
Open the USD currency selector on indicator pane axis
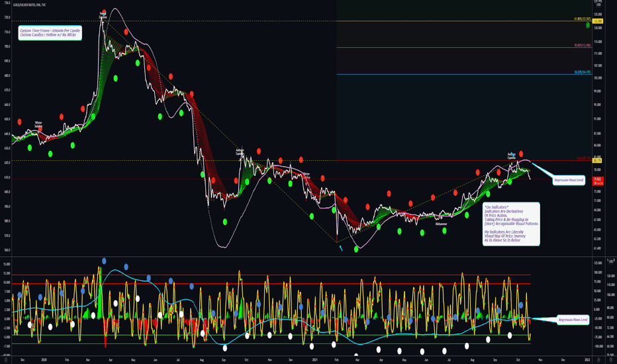coord(610,261)
